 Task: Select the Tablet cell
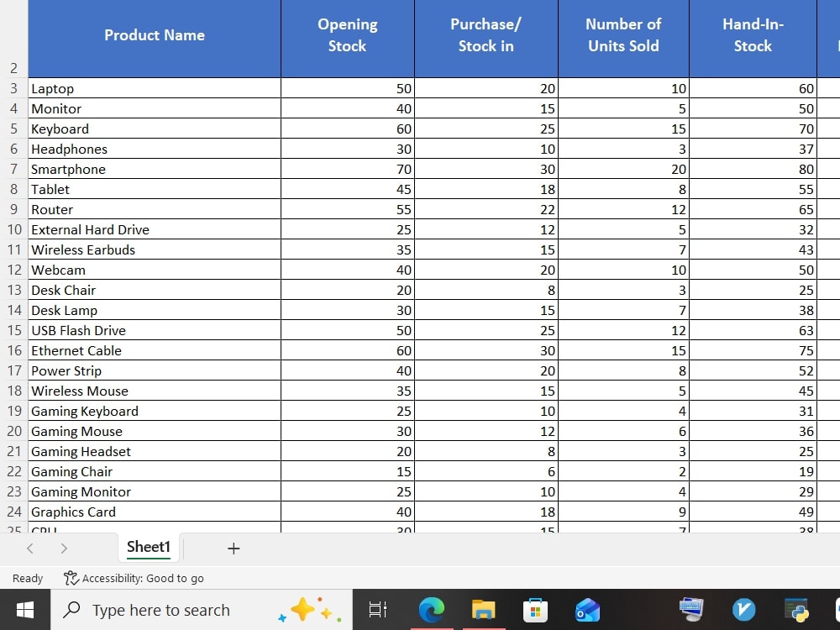tap(155, 189)
